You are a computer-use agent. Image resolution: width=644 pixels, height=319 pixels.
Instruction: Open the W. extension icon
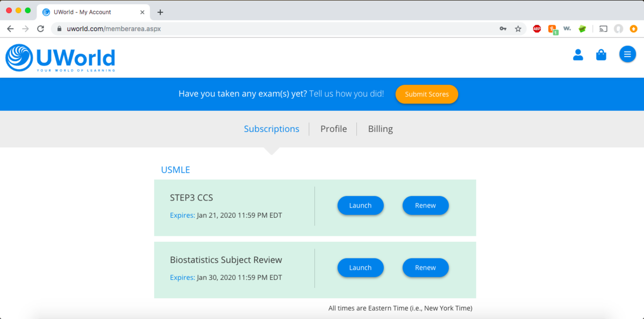click(567, 28)
